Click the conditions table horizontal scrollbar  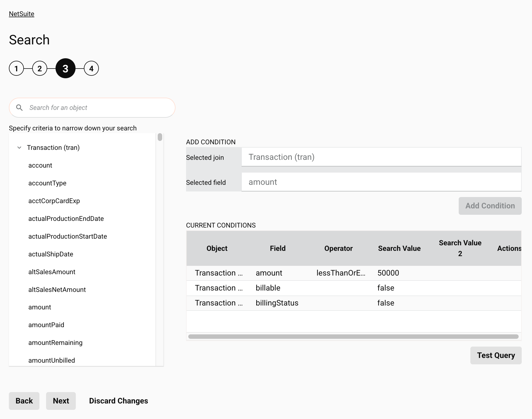353,337
